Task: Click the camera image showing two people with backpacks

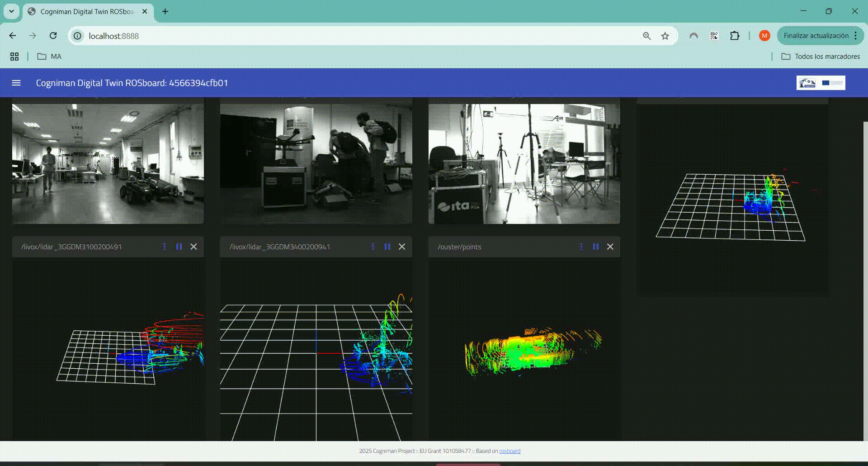Action: 316,164
